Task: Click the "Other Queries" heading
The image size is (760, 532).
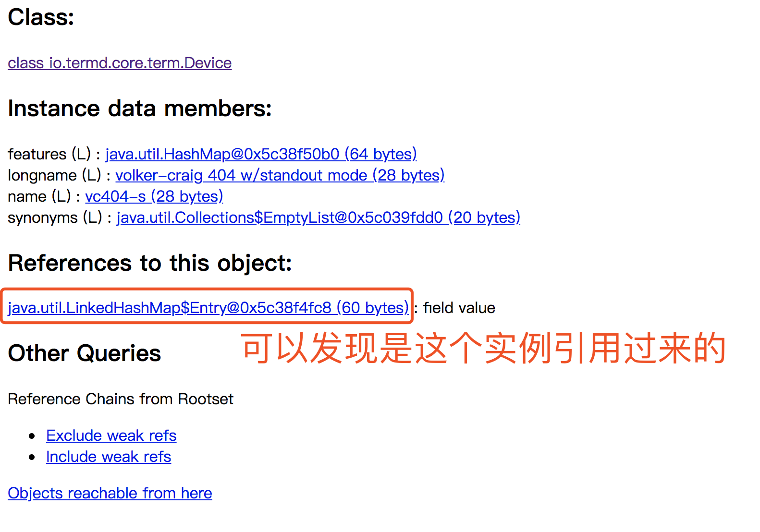Action: [x=85, y=353]
